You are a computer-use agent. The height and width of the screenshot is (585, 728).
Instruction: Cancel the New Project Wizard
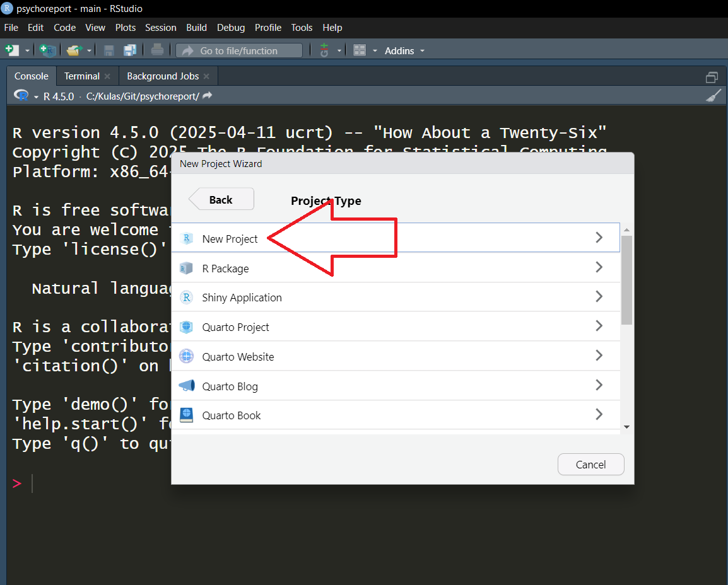pyautogui.click(x=590, y=465)
